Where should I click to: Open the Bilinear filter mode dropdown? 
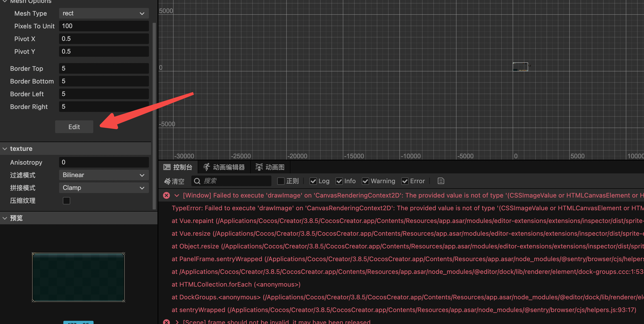(104, 175)
